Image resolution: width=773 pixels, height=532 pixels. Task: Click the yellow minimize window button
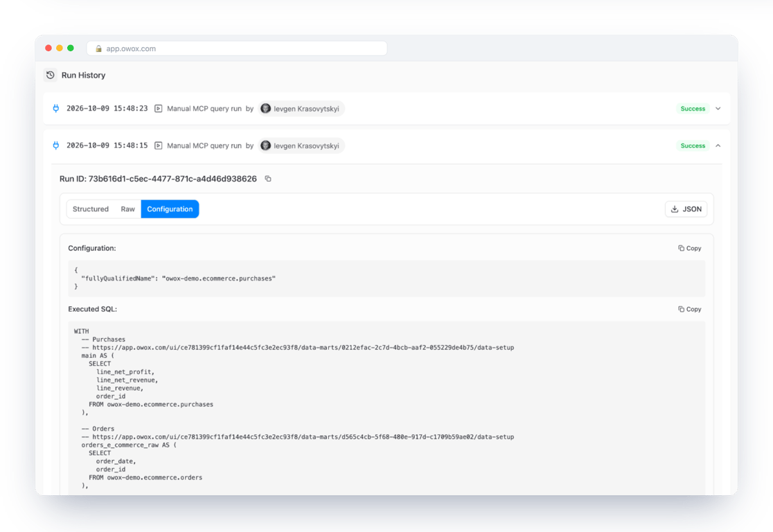59,48
